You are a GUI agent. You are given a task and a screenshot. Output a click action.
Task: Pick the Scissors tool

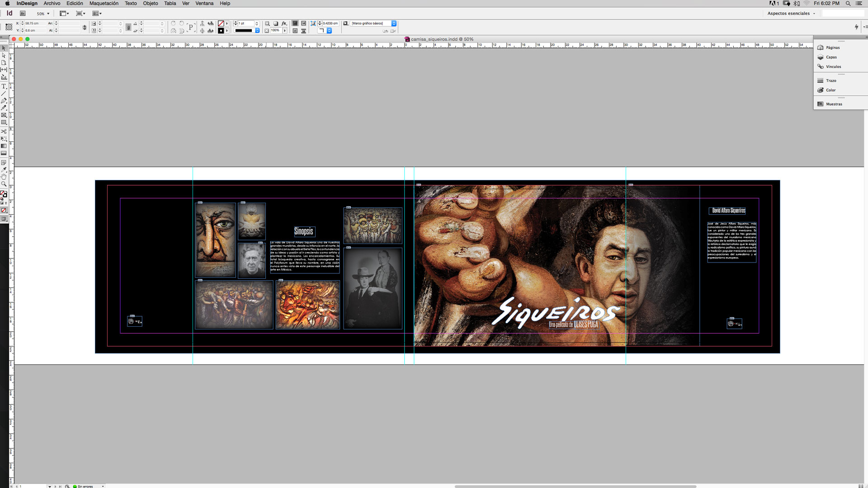4,131
